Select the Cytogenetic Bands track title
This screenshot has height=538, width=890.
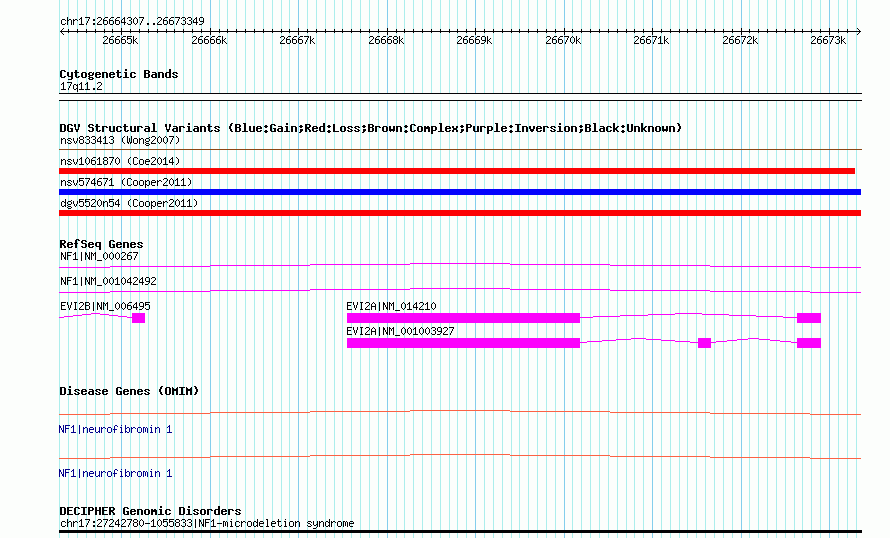coord(119,74)
